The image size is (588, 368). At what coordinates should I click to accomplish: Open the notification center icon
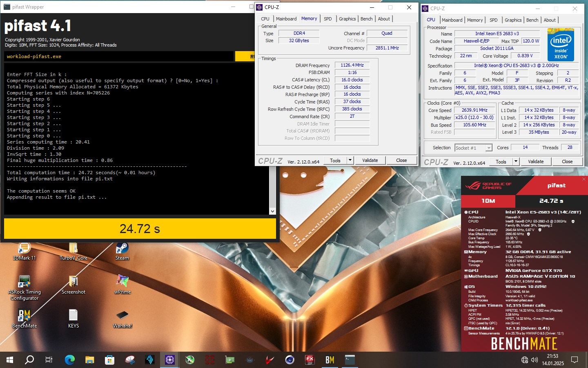click(575, 360)
